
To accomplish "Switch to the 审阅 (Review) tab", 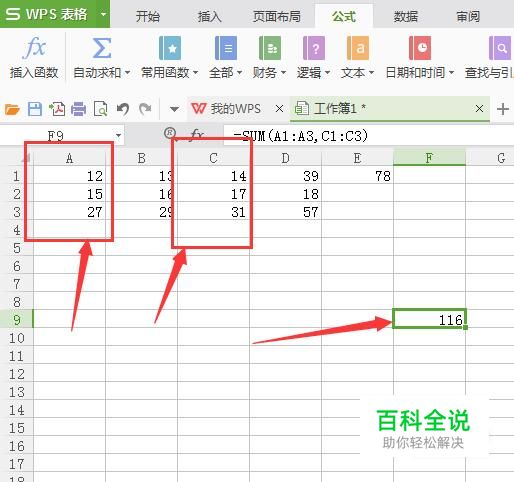I will [x=468, y=16].
